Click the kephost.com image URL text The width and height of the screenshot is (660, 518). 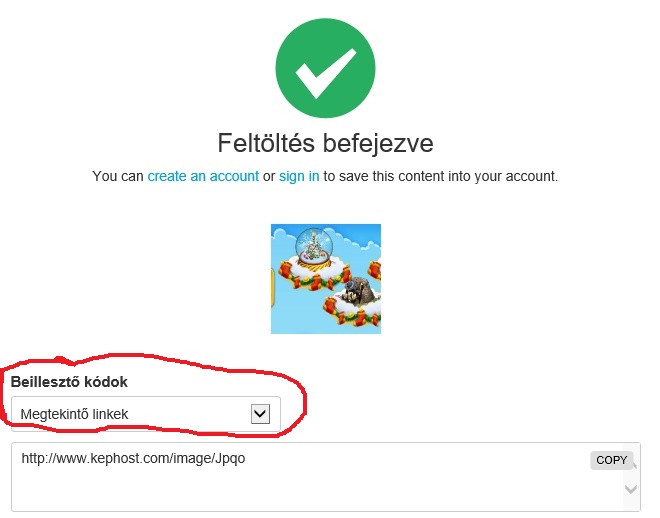pyautogui.click(x=133, y=460)
